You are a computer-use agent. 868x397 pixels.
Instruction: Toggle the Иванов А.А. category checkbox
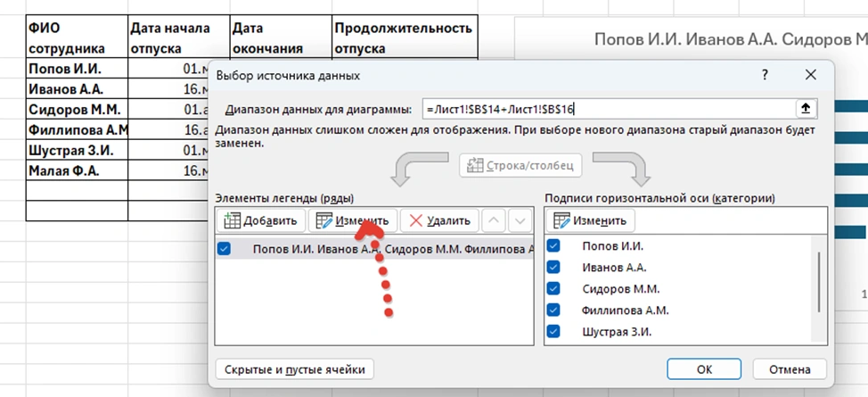(x=553, y=268)
